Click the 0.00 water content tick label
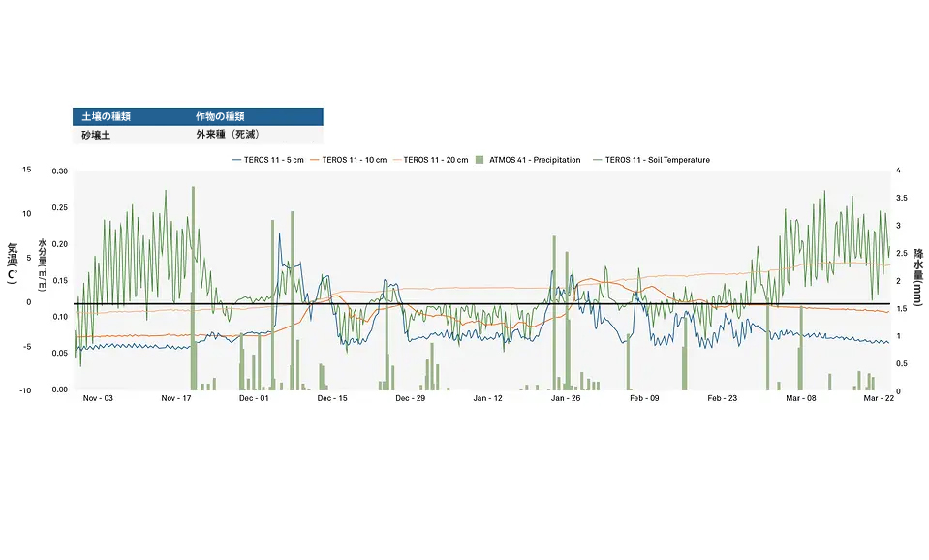 click(x=60, y=389)
